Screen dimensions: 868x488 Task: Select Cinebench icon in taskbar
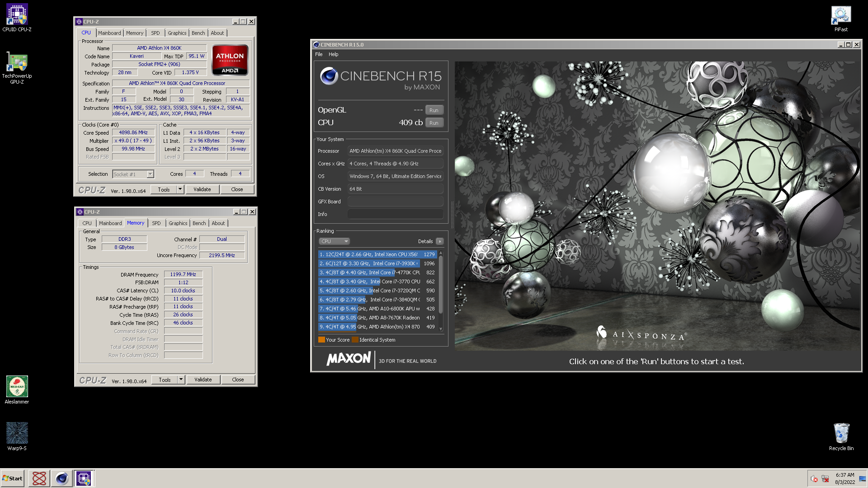pos(61,479)
